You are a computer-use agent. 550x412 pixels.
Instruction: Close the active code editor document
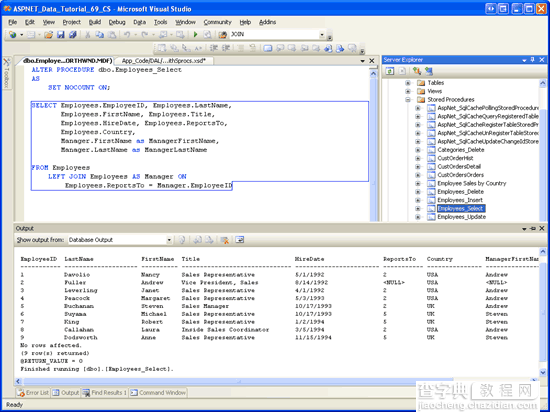372,61
